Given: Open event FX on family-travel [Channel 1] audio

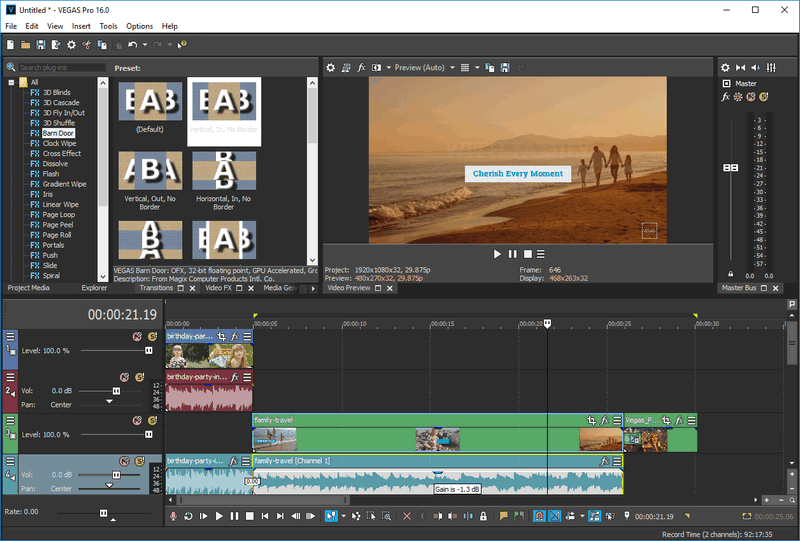Looking at the screenshot, I should coord(605,461).
